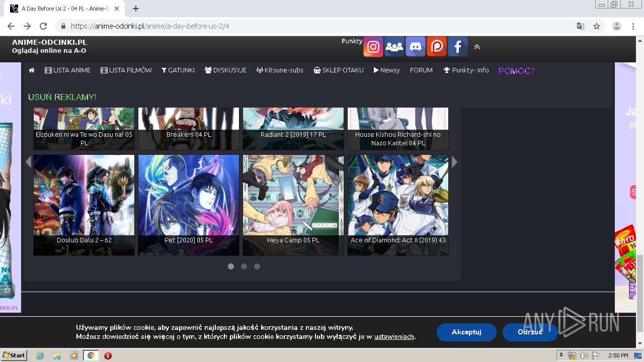Open a new tab with plus
Image resolution: width=644 pixels, height=362 pixels.
(x=135, y=9)
